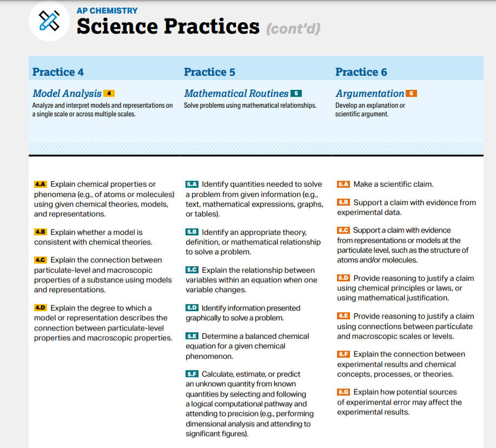Click the Practice 6 column heading

[361, 72]
